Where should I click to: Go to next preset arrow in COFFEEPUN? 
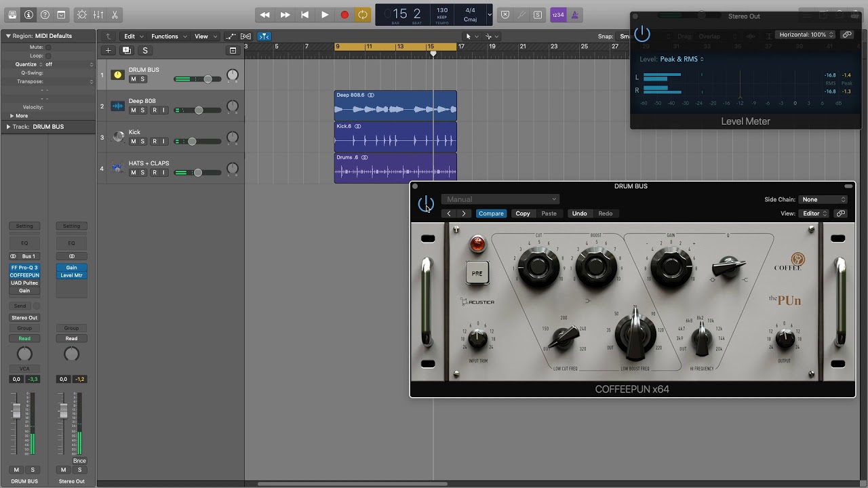[x=464, y=213]
